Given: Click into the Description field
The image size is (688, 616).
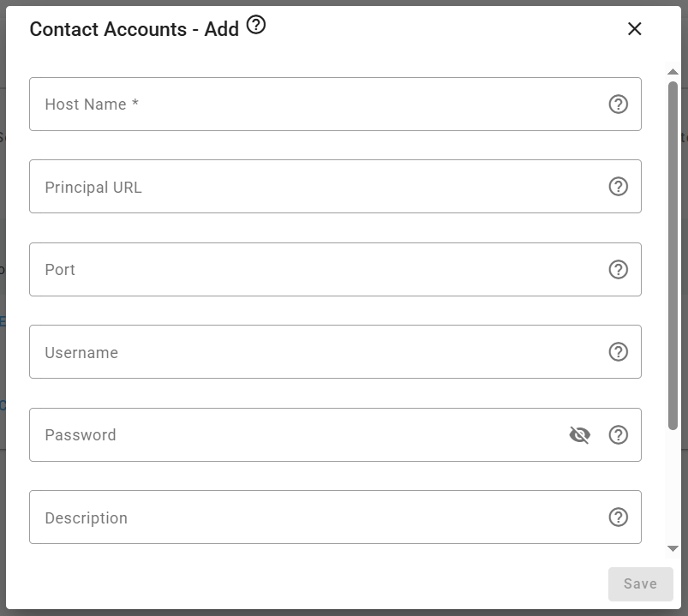Looking at the screenshot, I should 335,517.
